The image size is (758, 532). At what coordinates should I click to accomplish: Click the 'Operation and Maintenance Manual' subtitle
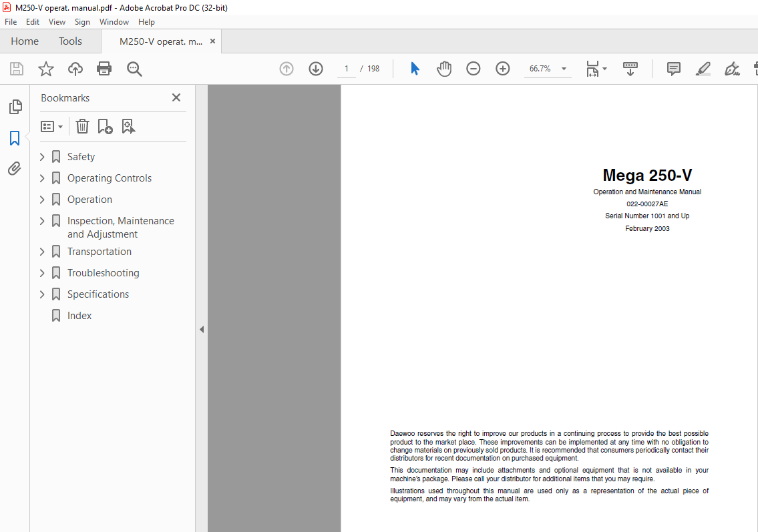point(647,192)
